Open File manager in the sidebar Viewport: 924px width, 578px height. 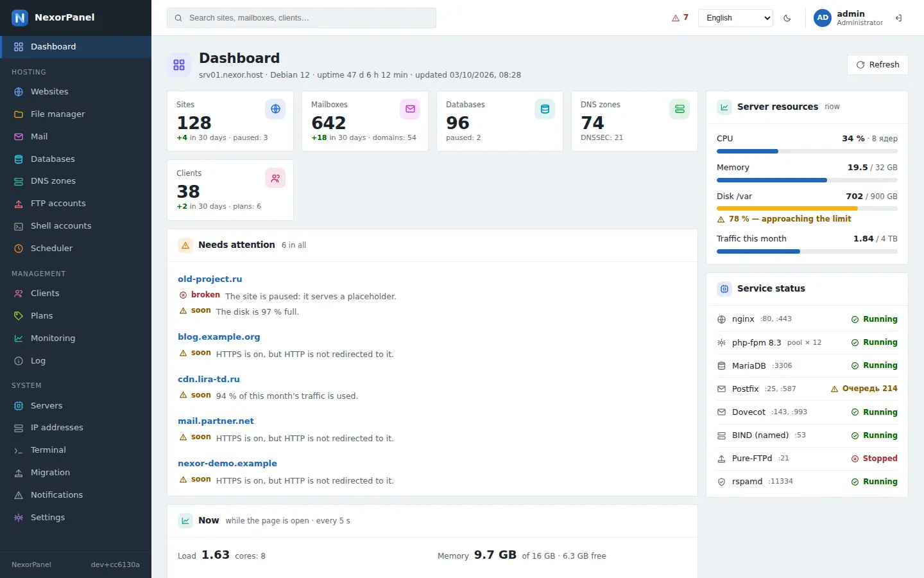[x=76, y=114]
